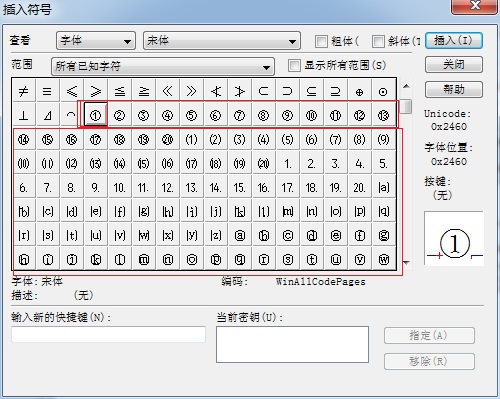Select the circled letter ⓚ symbol
This screenshot has width=500, height=399.
pyautogui.click(x=96, y=259)
